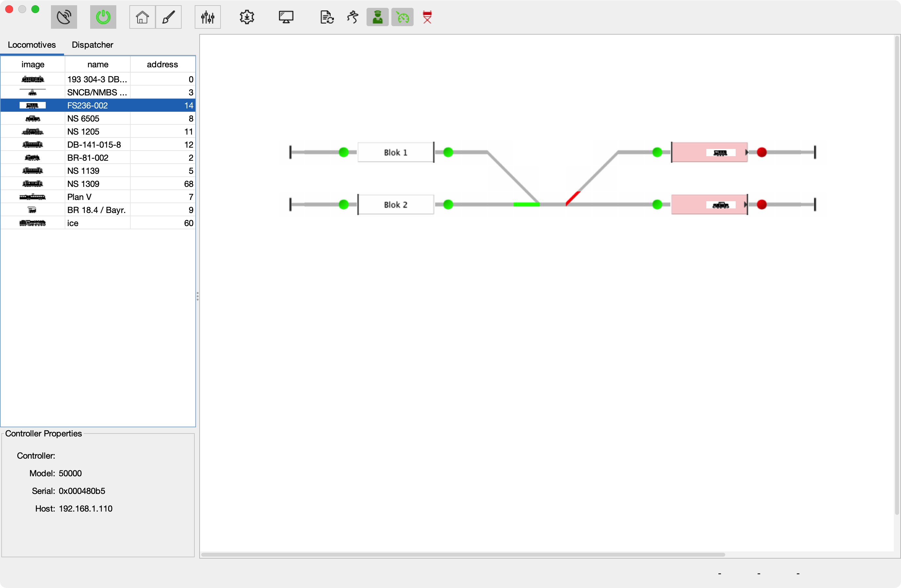Screen dimensions: 901x588
Task: Click the Host 192.168.1.110 value
Action: [x=86, y=509]
